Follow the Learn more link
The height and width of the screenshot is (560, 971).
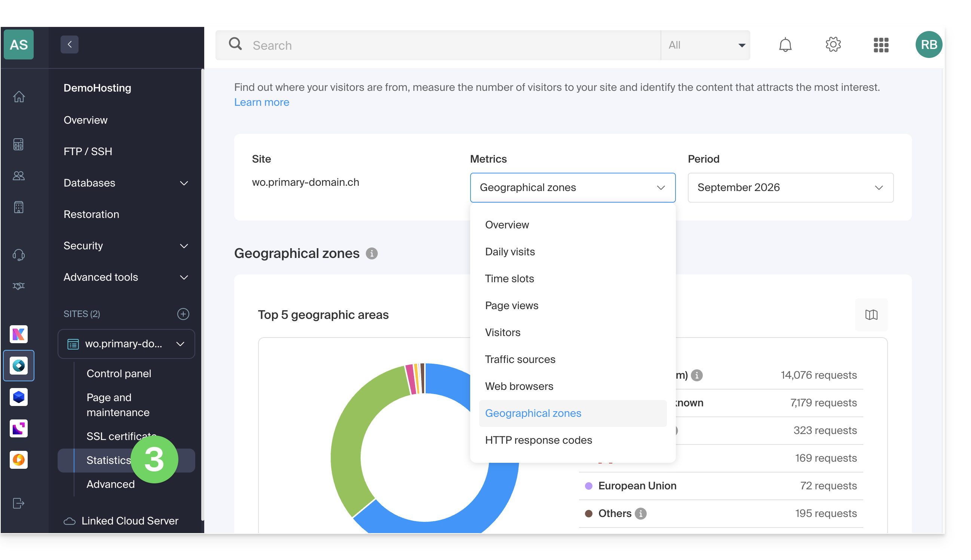click(x=261, y=102)
